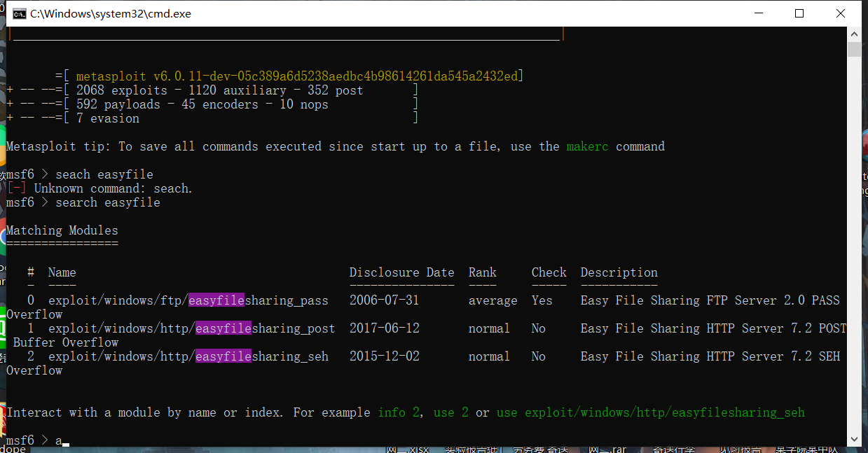The image size is (868, 453).
Task: Click the disclosure date 2006-07-31
Action: pos(385,300)
